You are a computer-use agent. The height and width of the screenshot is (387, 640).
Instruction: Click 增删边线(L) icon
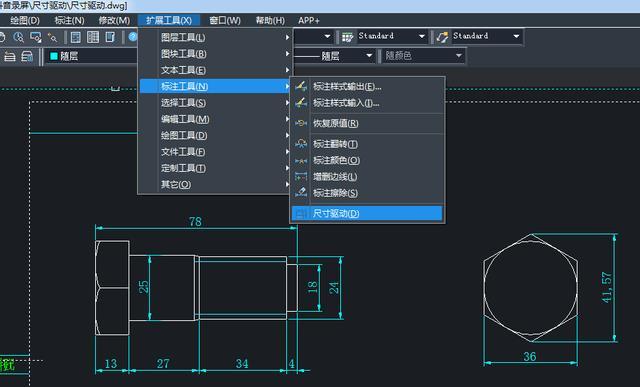click(301, 177)
